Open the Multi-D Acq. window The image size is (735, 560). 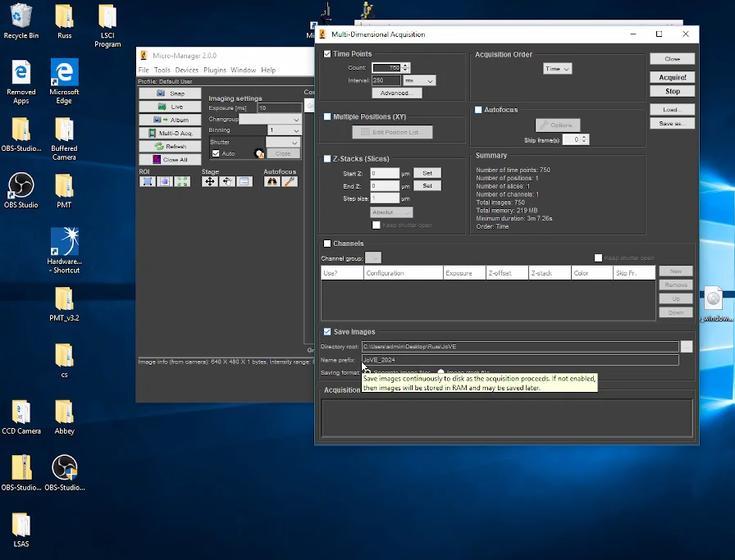170,133
